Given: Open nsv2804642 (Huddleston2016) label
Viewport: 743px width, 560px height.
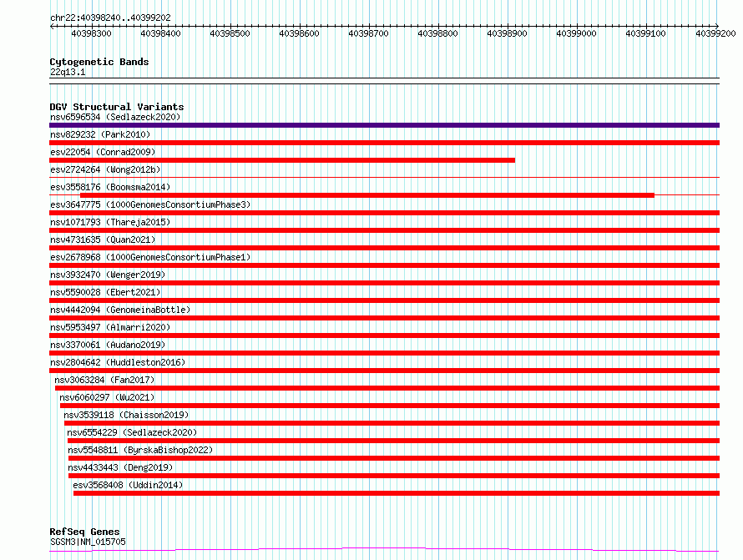Looking at the screenshot, I should 118,362.
